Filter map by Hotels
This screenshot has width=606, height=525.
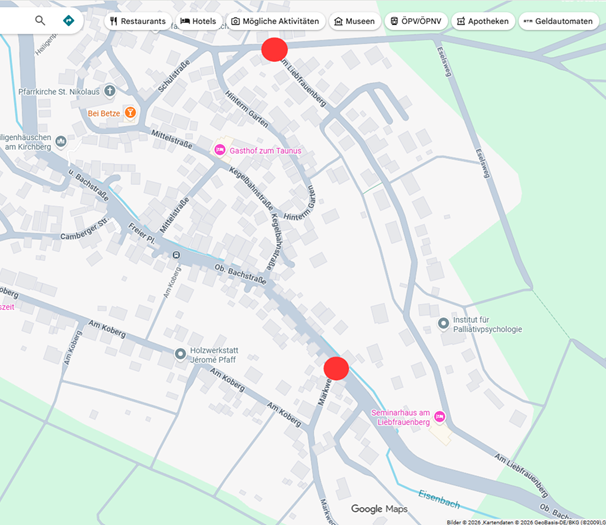[198, 21]
